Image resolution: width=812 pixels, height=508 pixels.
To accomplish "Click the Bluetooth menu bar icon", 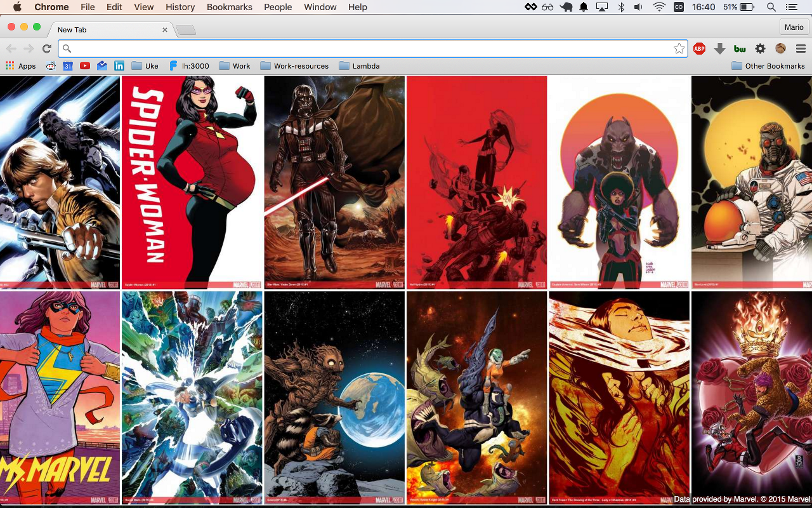I will 620,7.
